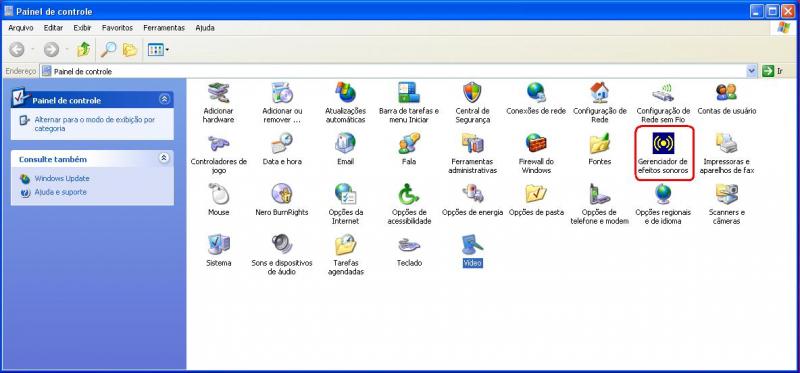Open Mouse settings
Screen dimensions: 800x373
[x=218, y=200]
